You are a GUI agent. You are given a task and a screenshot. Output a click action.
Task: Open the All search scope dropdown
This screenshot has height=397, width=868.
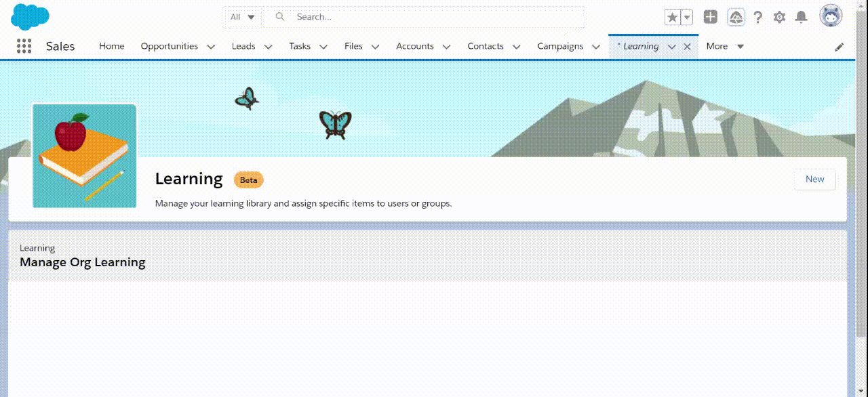[242, 17]
